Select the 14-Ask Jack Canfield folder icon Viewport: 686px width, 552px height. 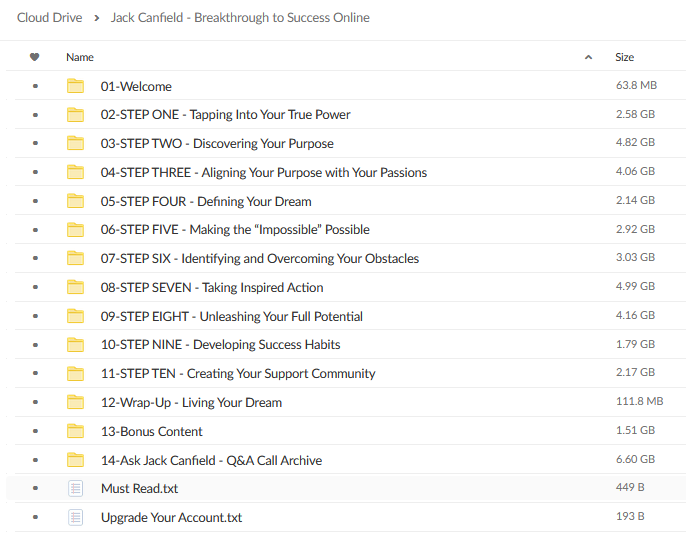click(x=76, y=460)
